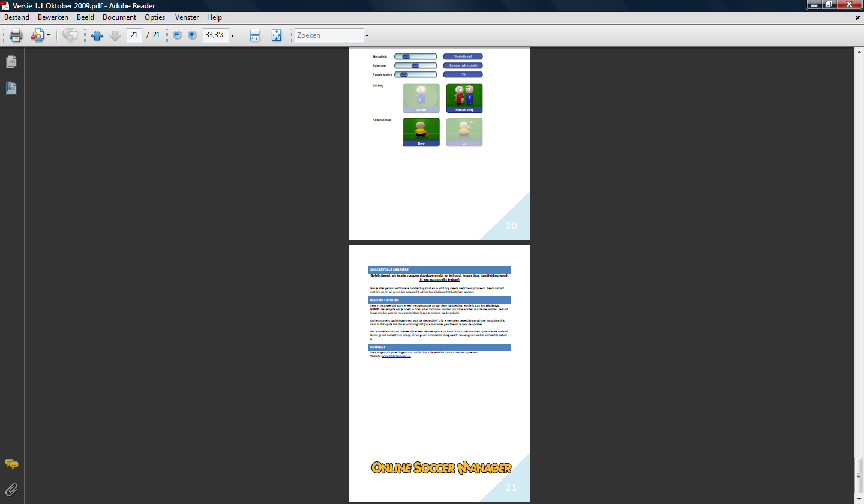864x504 pixels.
Task: Click the fit width scrolling icon
Action: [x=254, y=35]
